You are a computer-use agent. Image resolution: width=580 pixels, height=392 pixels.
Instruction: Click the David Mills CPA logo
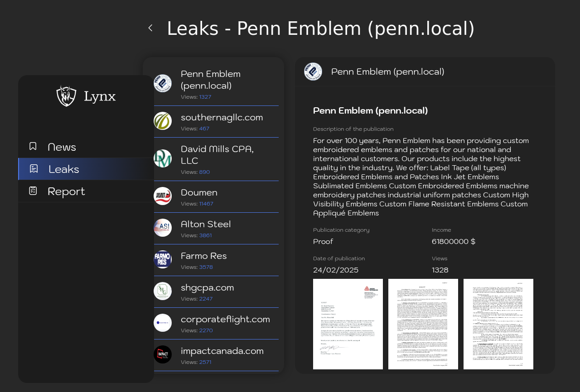pos(163,158)
